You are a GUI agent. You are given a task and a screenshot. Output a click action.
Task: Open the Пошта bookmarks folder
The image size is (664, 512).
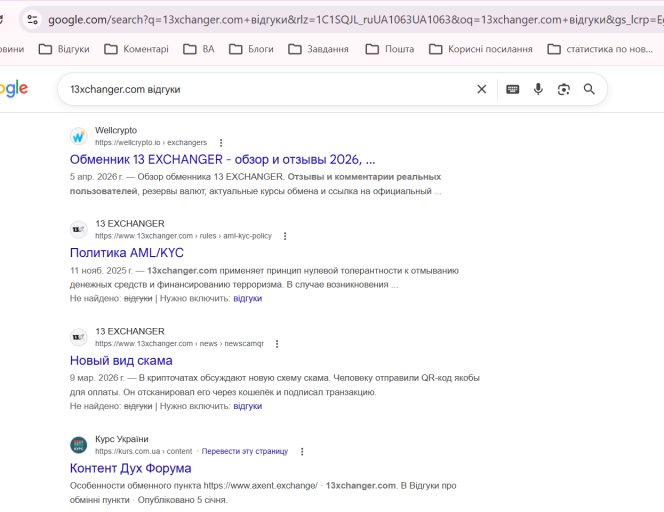click(x=390, y=49)
